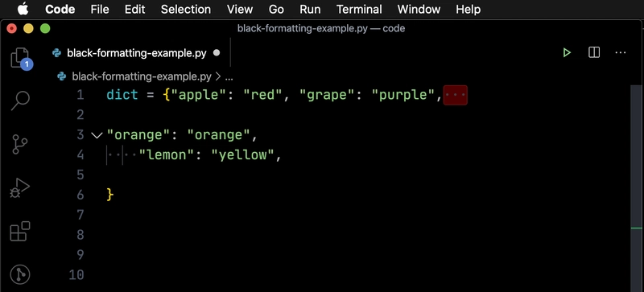644x292 pixels.
Task: Open the File menu
Action: point(100,9)
